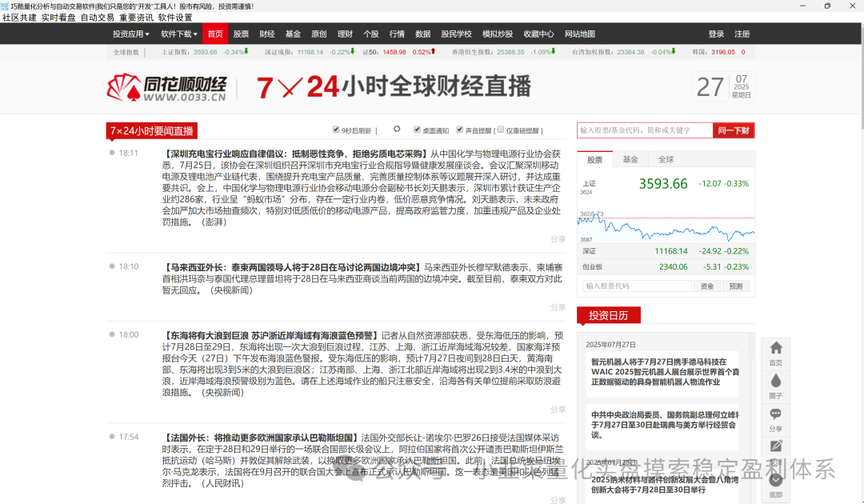Click the down arrow beside 上证指数
The width and height of the screenshot is (864, 504).
[246, 51]
